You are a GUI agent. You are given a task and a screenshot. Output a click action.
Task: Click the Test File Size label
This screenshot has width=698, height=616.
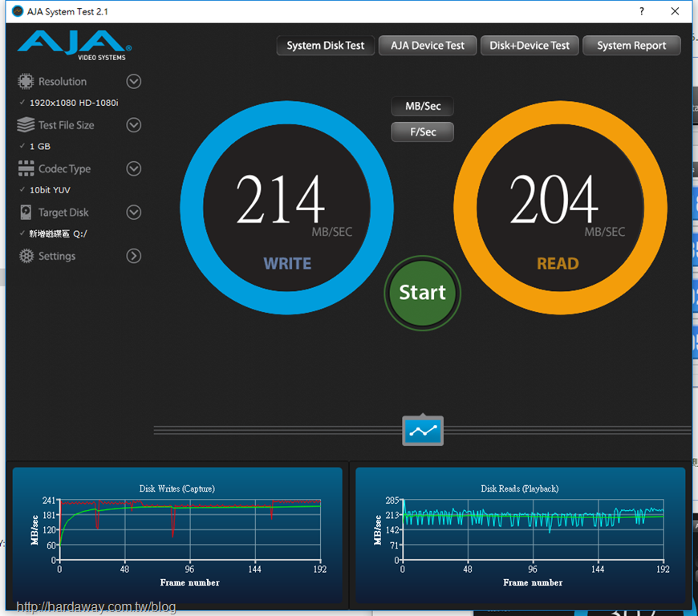pos(67,125)
